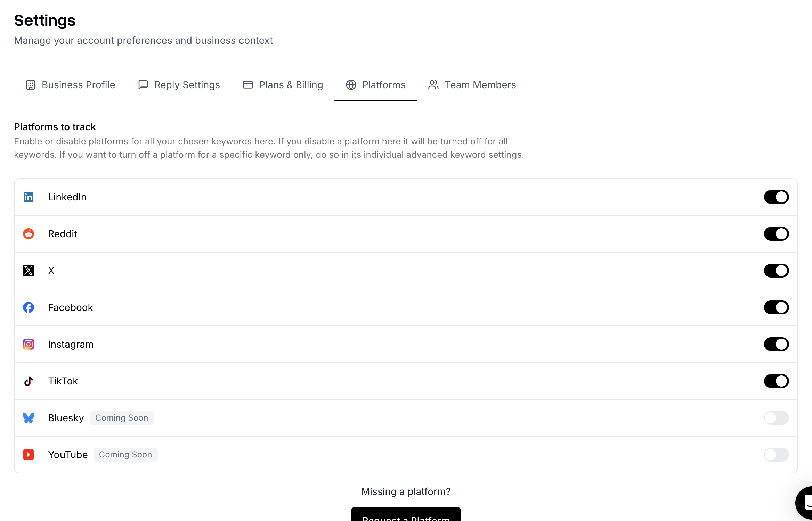
Task: Click the Reddit logo icon
Action: pyautogui.click(x=29, y=234)
